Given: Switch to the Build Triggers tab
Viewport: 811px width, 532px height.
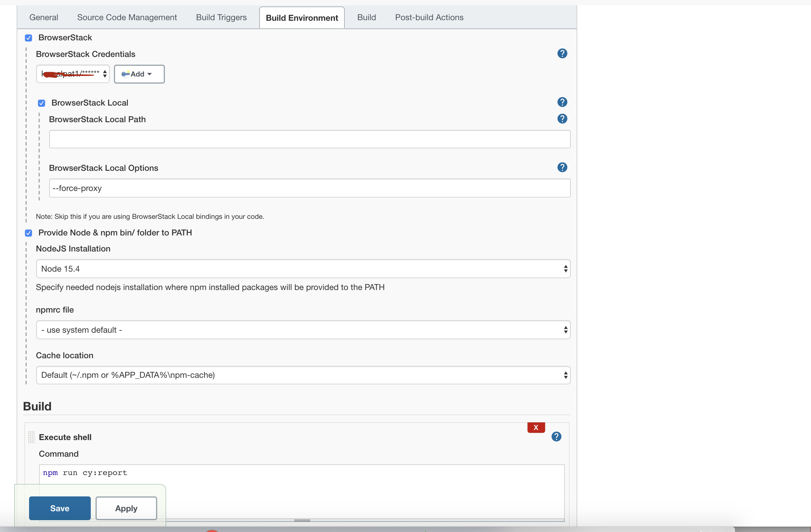Looking at the screenshot, I should click(221, 17).
